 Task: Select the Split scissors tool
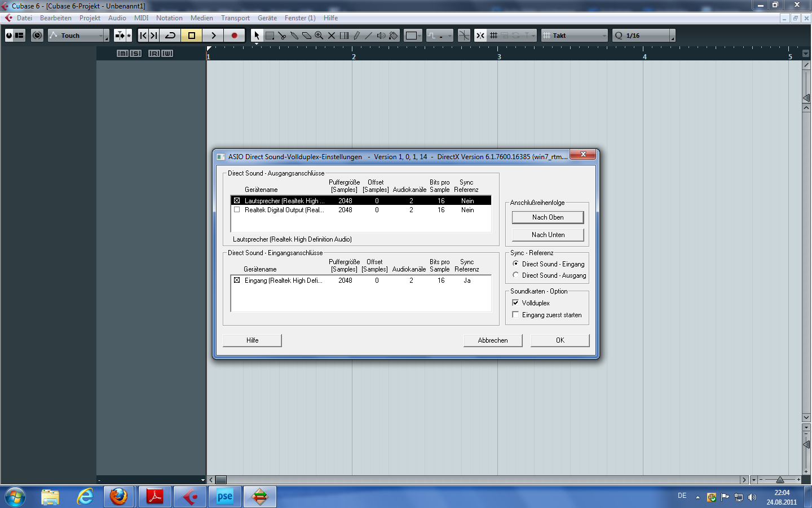pos(282,36)
